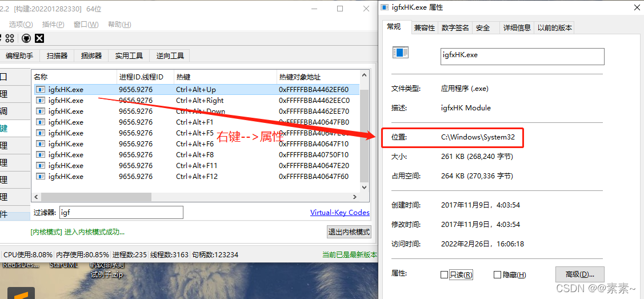The height and width of the screenshot is (299, 644).
Task: Switch to the 编程助手 tab
Action: [x=19, y=56]
